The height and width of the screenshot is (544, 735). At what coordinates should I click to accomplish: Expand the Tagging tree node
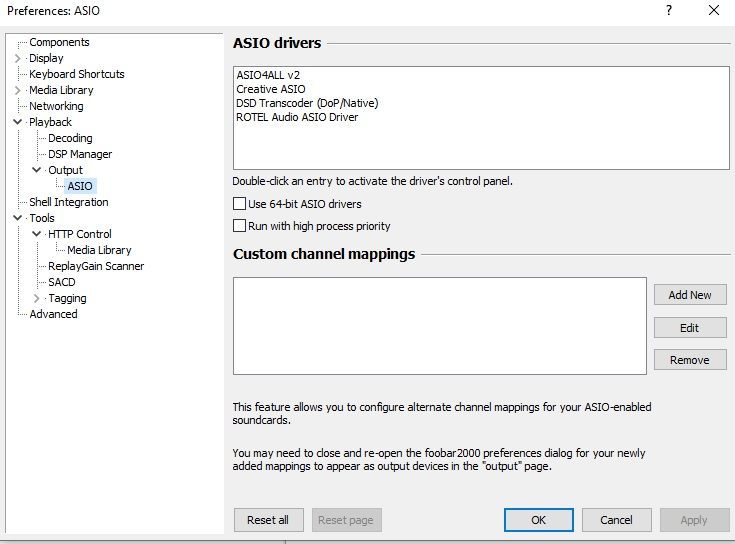(37, 298)
